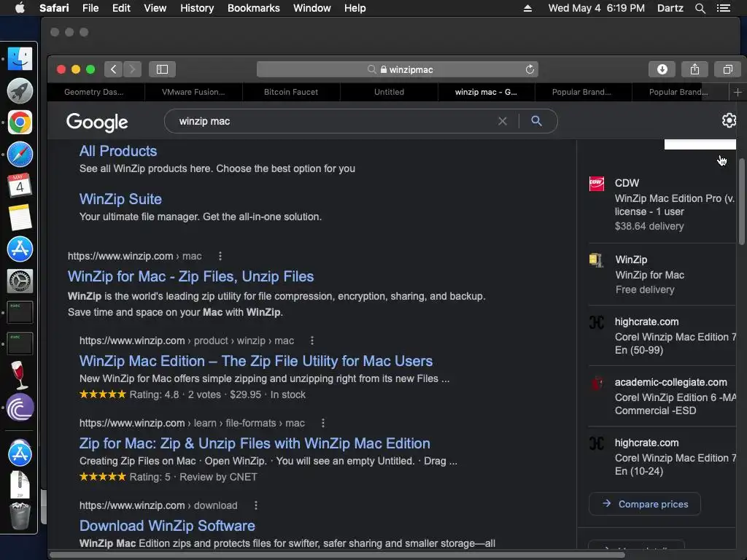The width and height of the screenshot is (747, 560).
Task: Open Finder from the Dock
Action: click(20, 59)
